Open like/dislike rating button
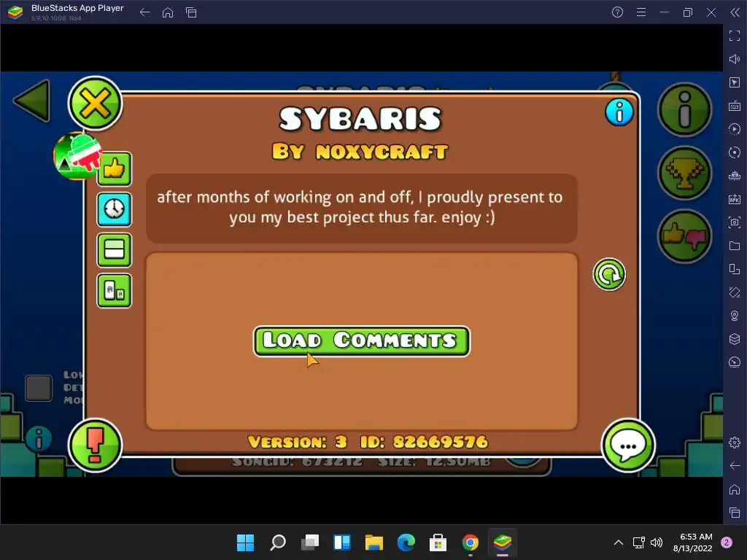This screenshot has height=560, width=747. tap(684, 236)
